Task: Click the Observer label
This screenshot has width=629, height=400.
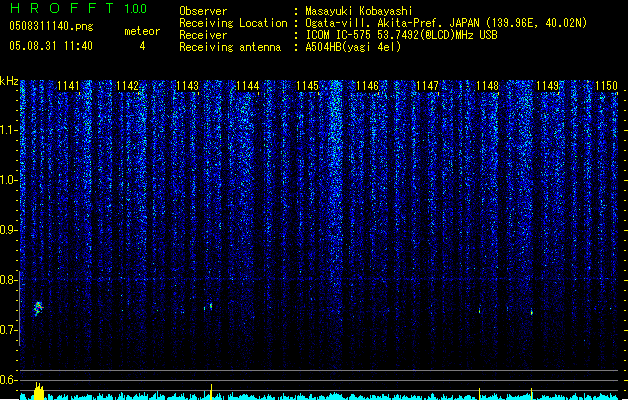Action: (203, 11)
